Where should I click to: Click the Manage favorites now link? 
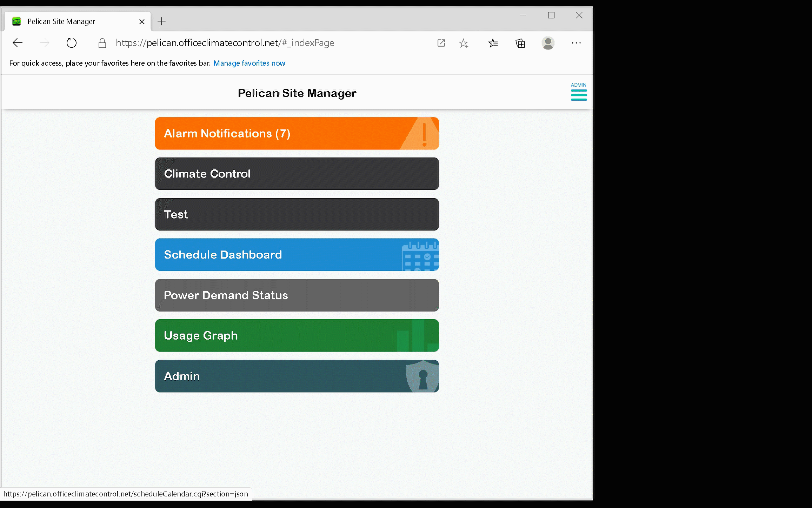tap(249, 63)
